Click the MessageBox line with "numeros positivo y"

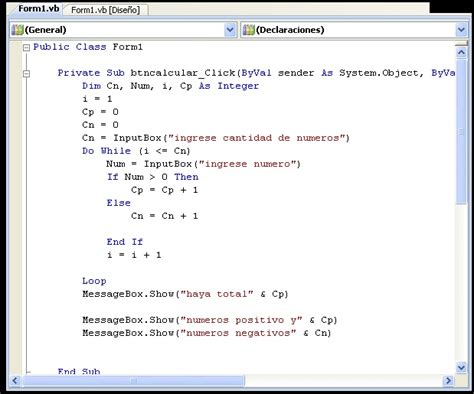210,320
